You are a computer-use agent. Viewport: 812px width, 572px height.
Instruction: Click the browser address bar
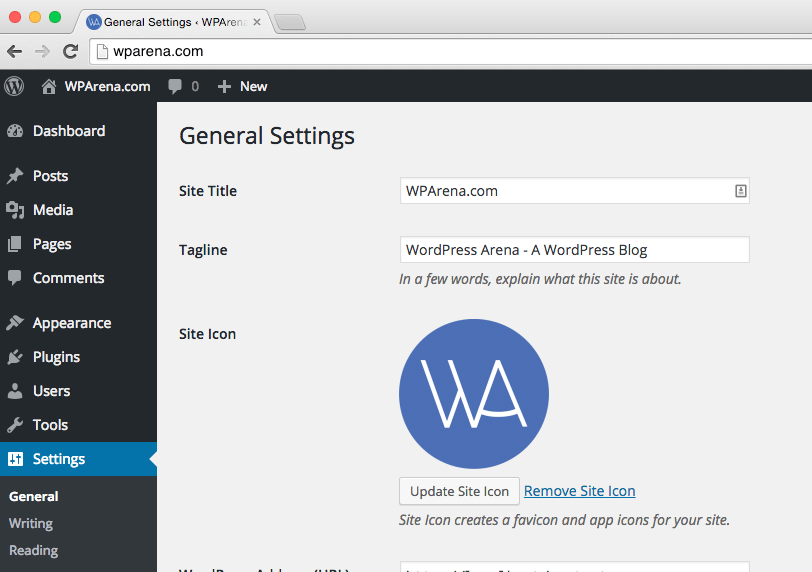click(451, 51)
